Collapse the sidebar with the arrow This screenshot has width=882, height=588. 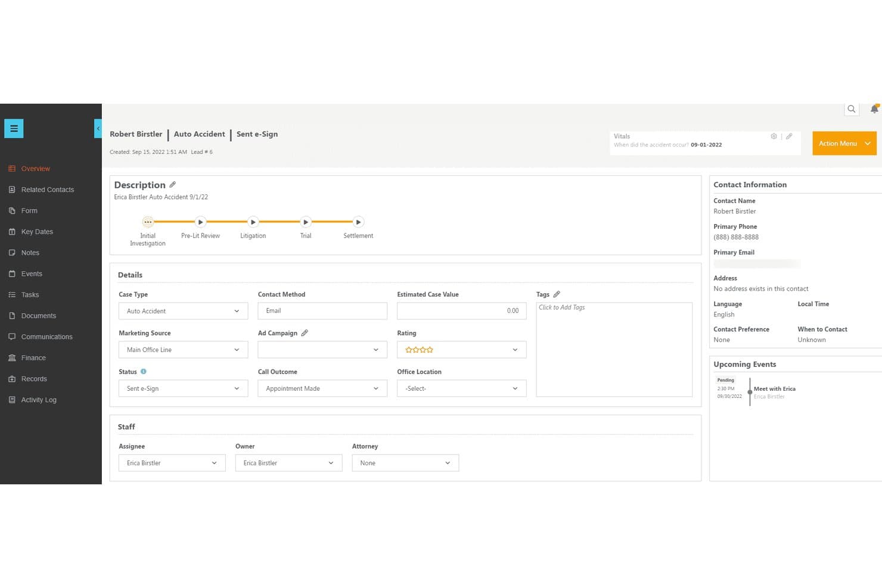click(x=98, y=129)
